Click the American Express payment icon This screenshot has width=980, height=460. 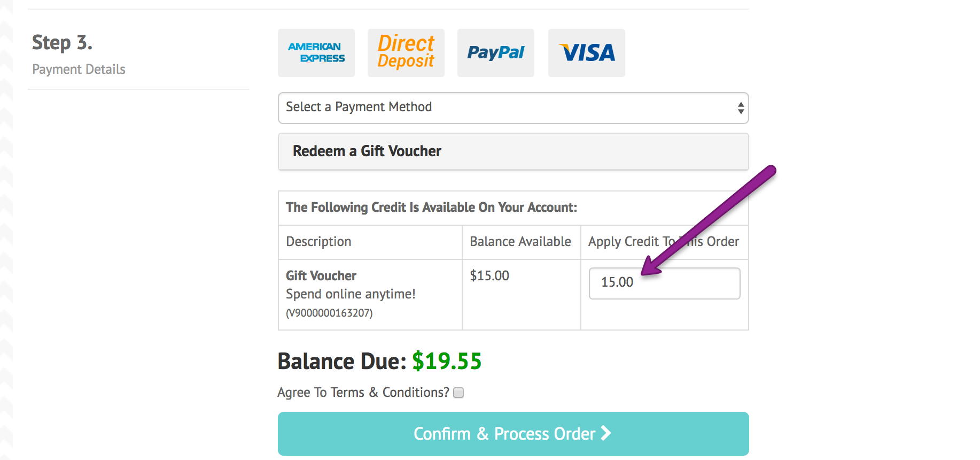(x=316, y=53)
